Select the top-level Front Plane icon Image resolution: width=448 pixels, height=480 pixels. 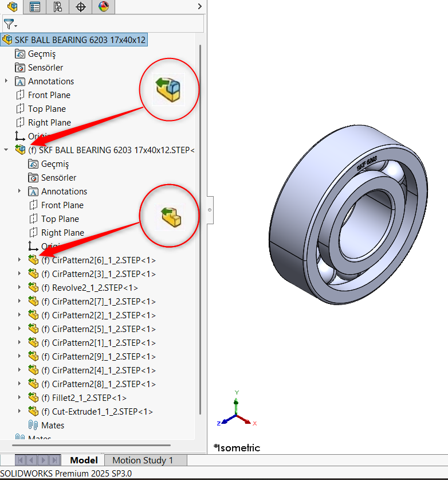(20, 95)
